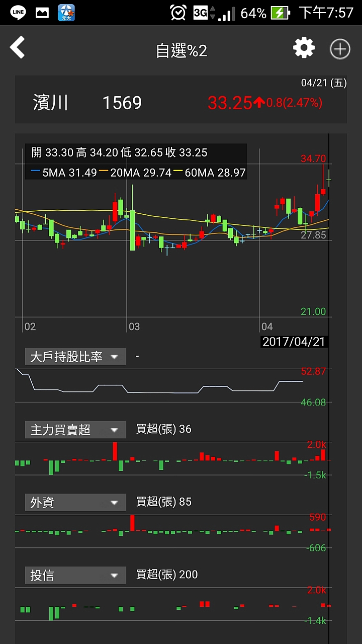Tap the 52.87 ratio axis label
The image size is (362, 644).
[x=313, y=371]
